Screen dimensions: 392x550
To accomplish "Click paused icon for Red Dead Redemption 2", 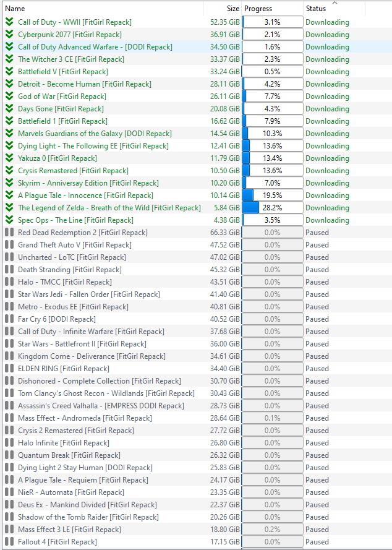I will click(9, 232).
